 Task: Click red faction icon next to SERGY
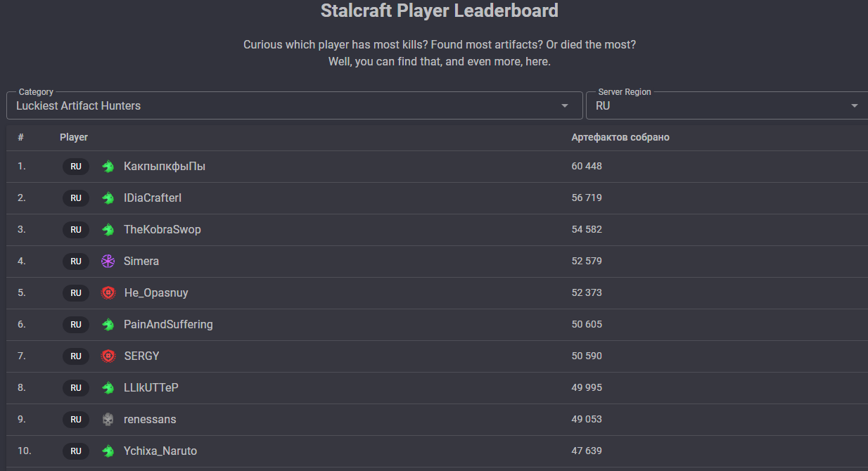(108, 356)
